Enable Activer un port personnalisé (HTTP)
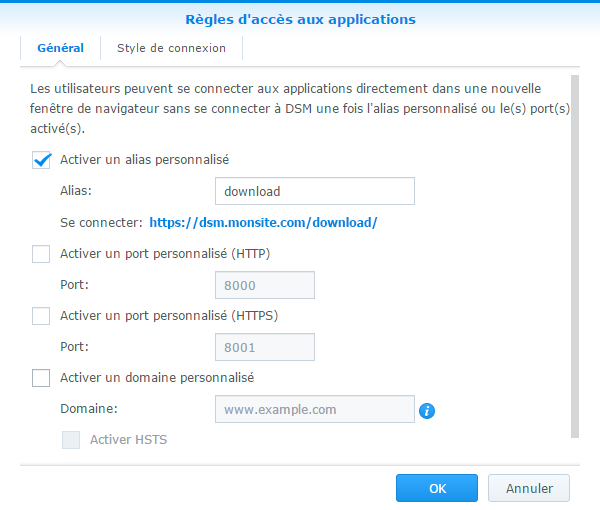 [x=41, y=254]
